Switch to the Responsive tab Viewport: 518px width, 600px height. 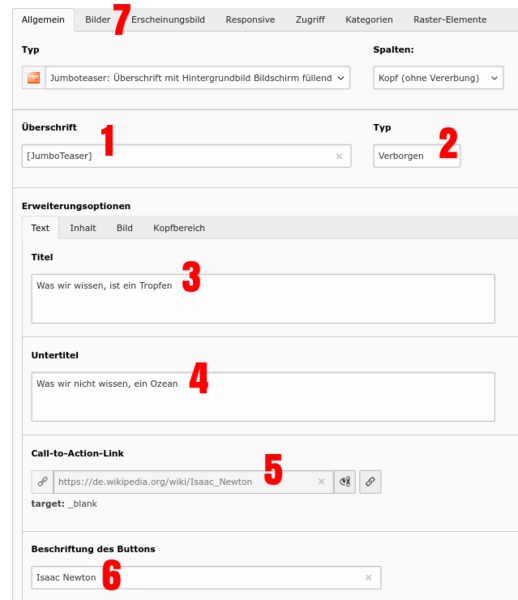(x=250, y=20)
